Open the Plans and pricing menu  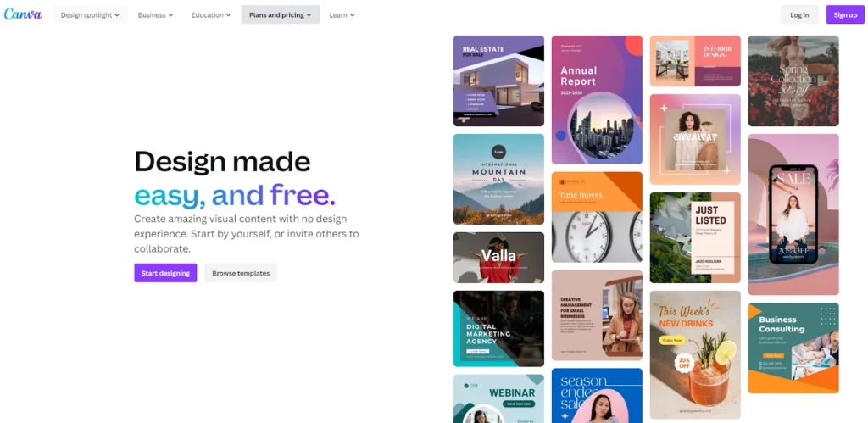pyautogui.click(x=280, y=15)
